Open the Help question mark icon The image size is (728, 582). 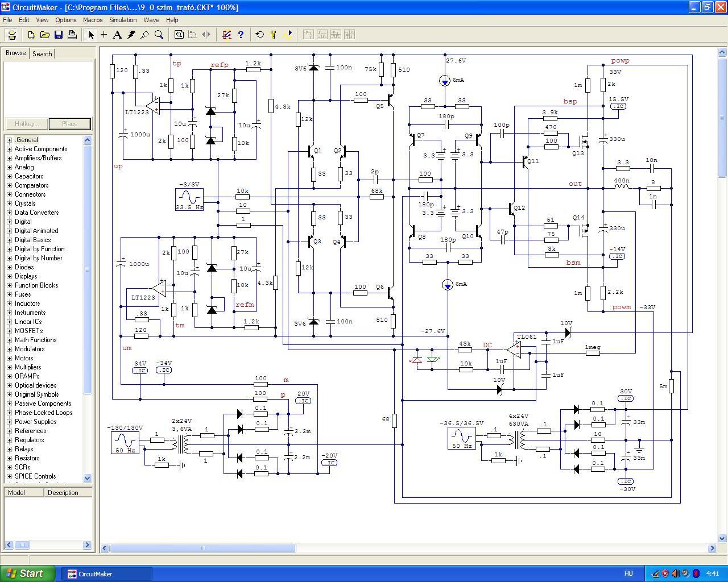241,35
